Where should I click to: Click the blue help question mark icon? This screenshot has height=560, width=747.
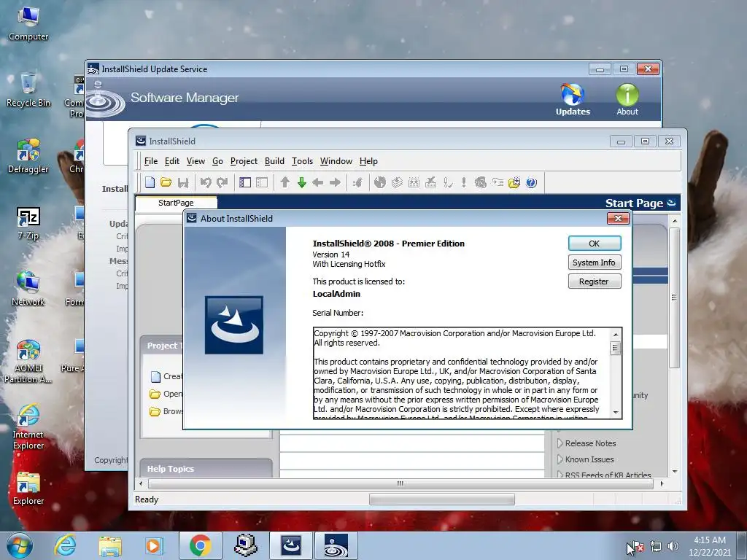coord(531,182)
